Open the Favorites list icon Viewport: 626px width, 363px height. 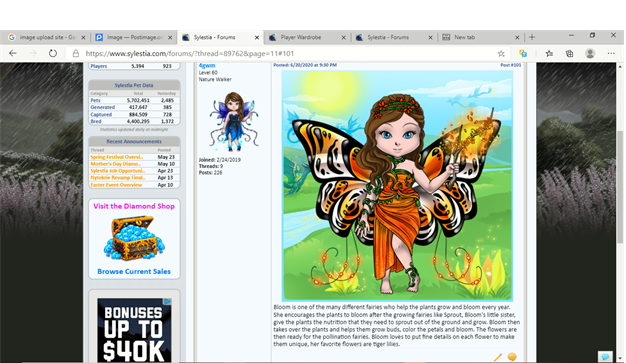(x=549, y=53)
